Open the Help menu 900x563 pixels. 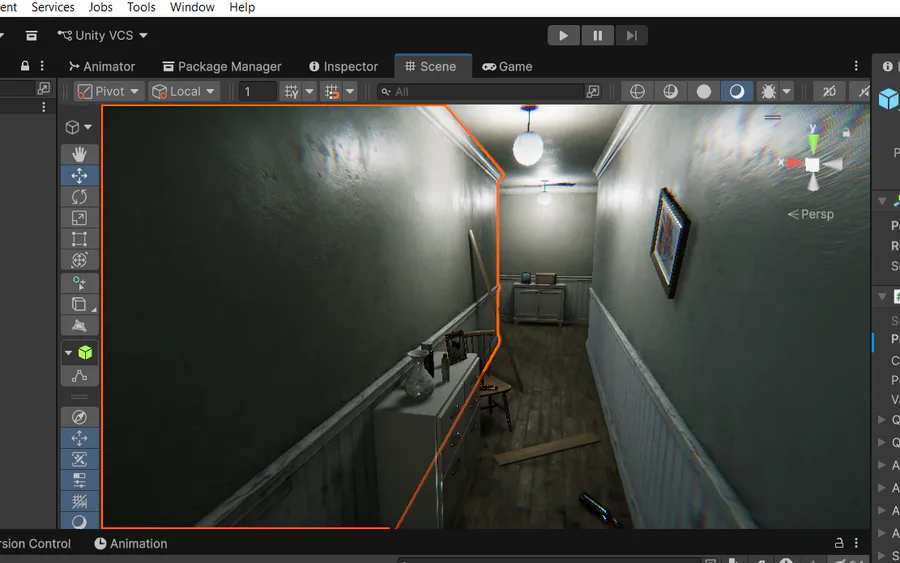click(242, 7)
